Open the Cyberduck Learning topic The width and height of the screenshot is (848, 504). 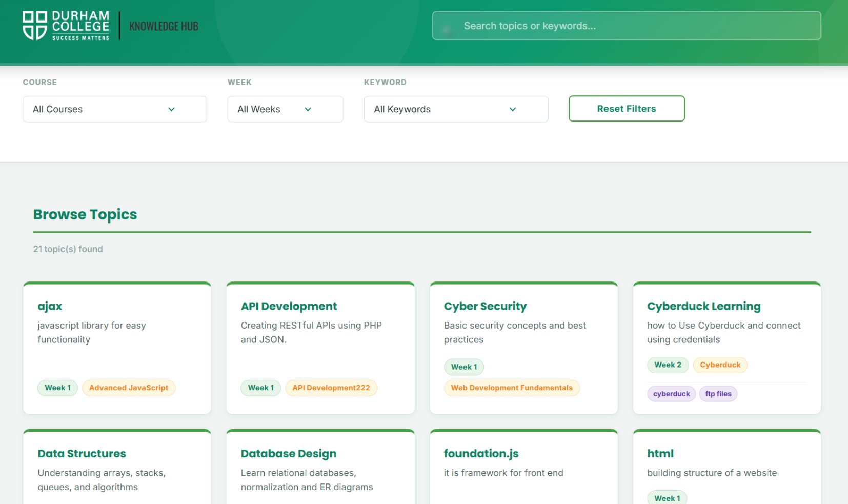(x=704, y=306)
